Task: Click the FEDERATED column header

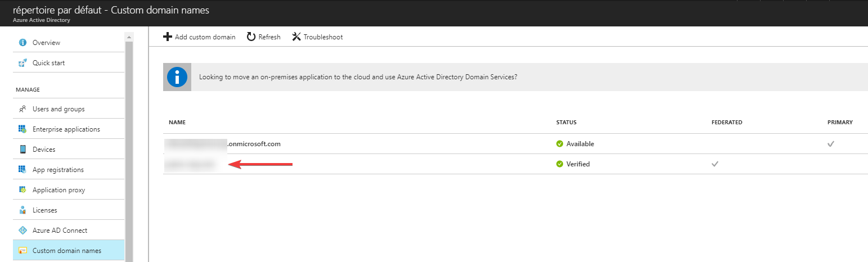Action: [x=727, y=122]
